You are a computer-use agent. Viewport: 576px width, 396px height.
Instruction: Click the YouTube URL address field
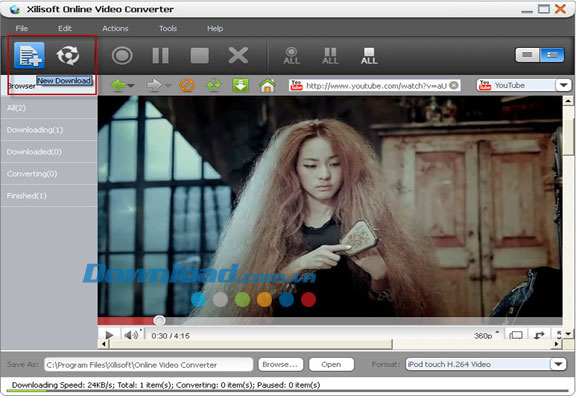375,86
